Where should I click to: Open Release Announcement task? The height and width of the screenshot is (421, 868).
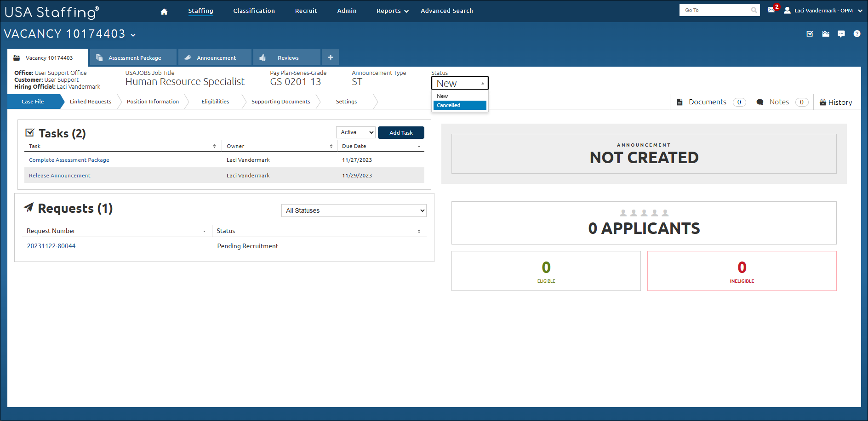point(60,176)
